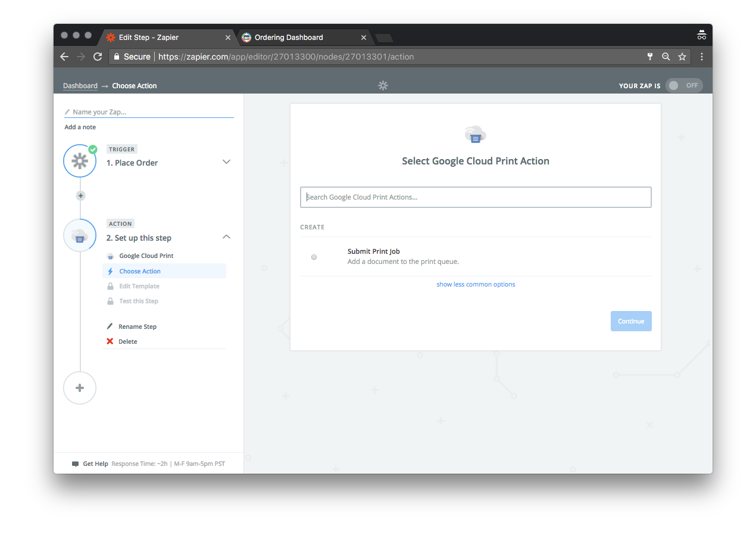Click the TRIGGER label badge
Screen dimensions: 756x538
click(122, 149)
